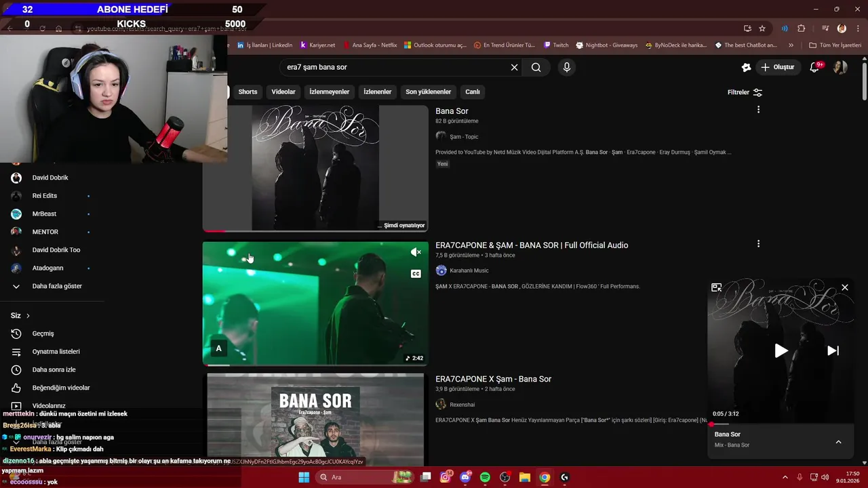The height and width of the screenshot is (488, 868).
Task: Open Rexenshai channel link
Action: (x=462, y=405)
